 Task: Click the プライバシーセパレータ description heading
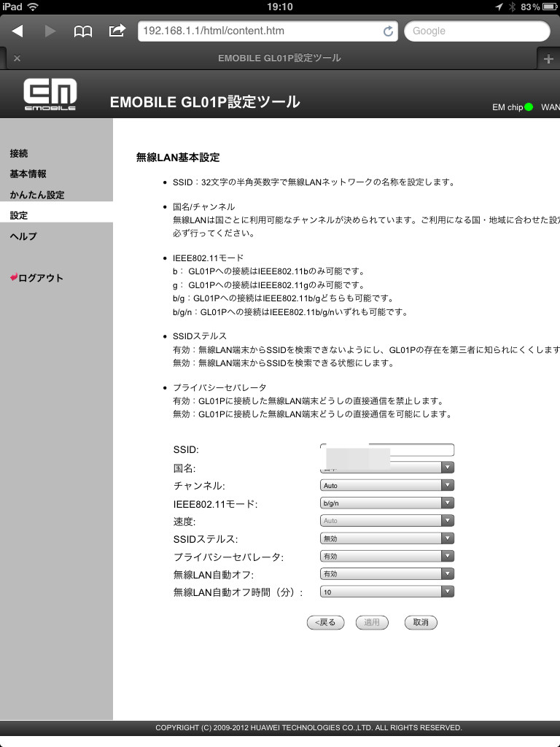[x=219, y=387]
